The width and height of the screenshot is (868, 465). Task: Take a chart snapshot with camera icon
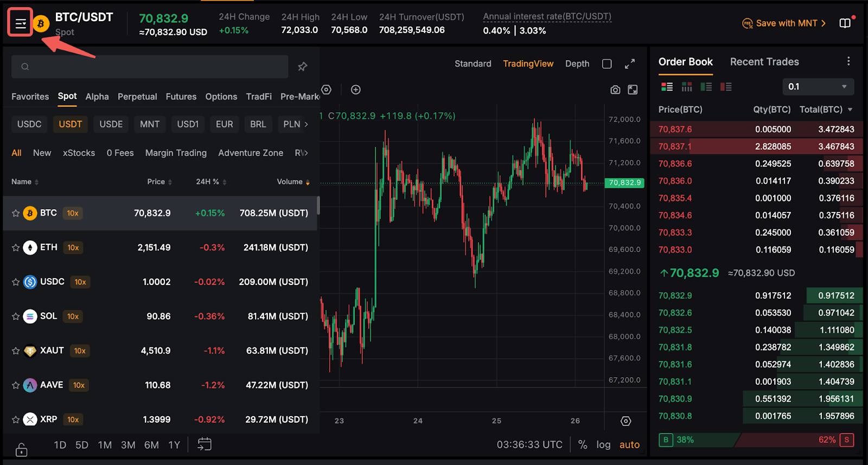point(615,90)
